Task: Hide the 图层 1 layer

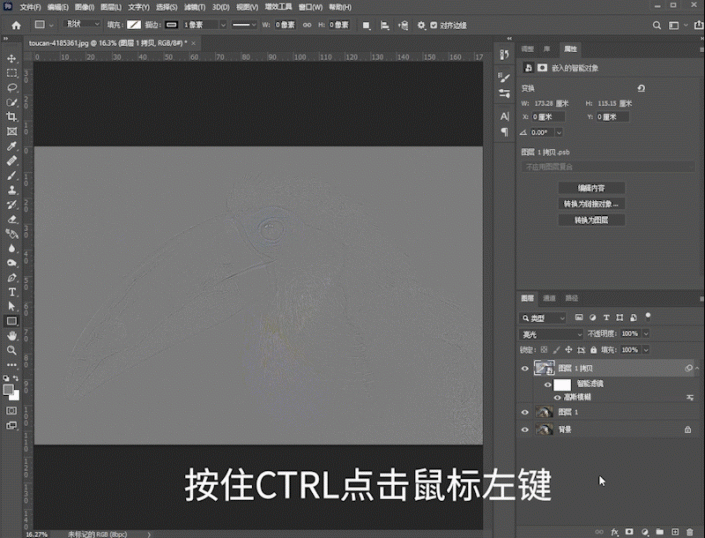Action: [x=525, y=412]
